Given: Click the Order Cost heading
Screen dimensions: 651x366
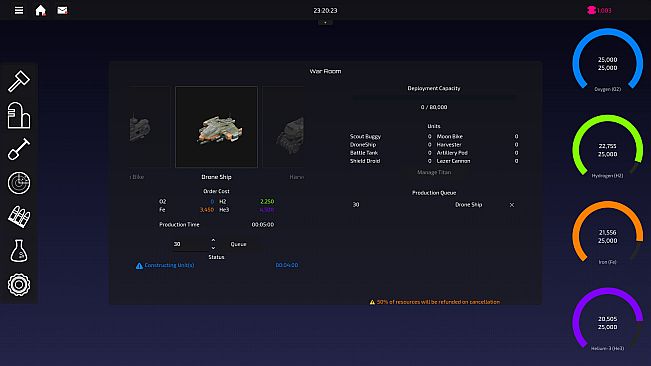Looking at the screenshot, I should tap(216, 191).
